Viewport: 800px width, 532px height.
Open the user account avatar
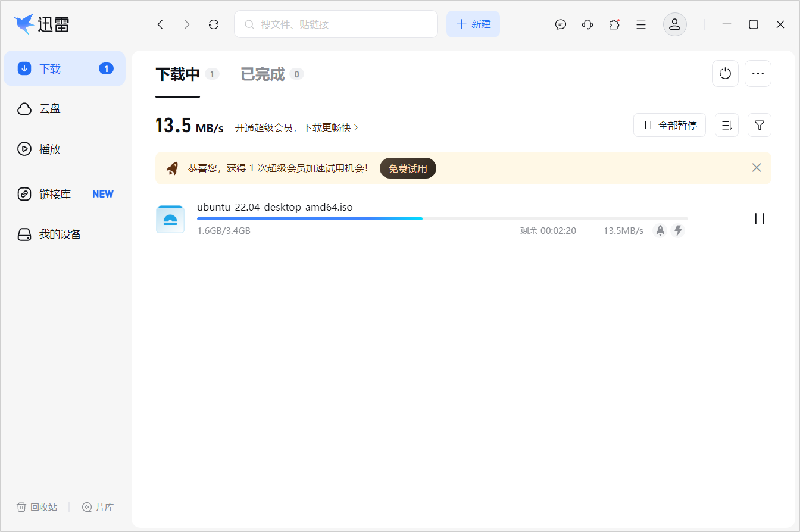coord(675,24)
